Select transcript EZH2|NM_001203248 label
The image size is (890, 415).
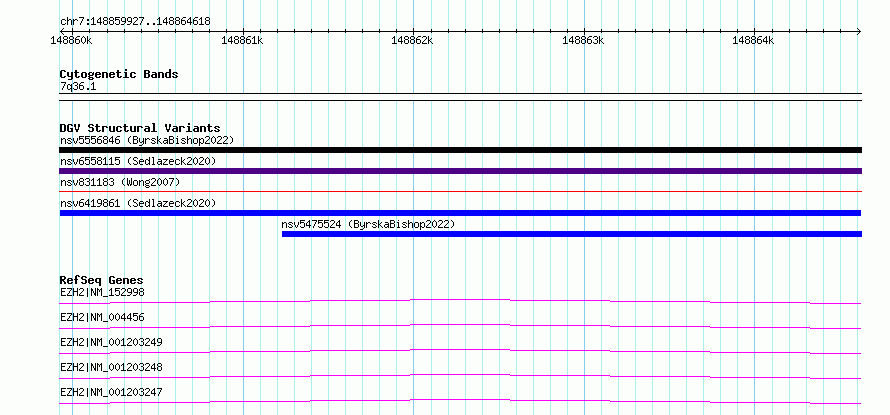111,368
